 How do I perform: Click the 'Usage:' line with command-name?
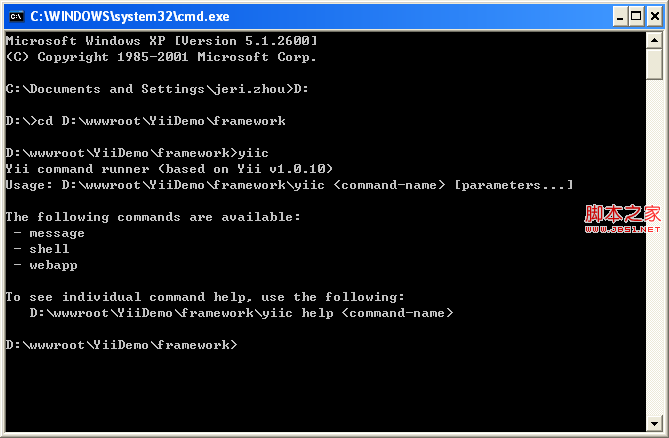(289, 185)
